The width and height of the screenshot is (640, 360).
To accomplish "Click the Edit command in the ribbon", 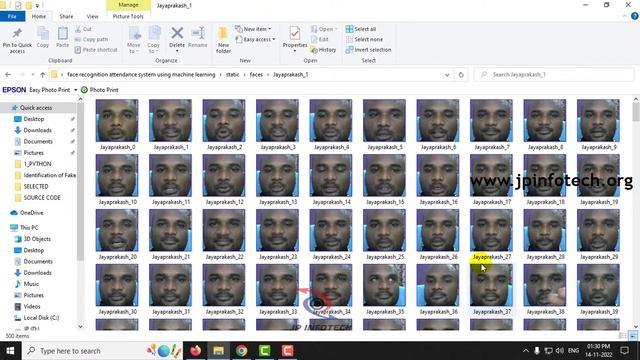I will [320, 39].
